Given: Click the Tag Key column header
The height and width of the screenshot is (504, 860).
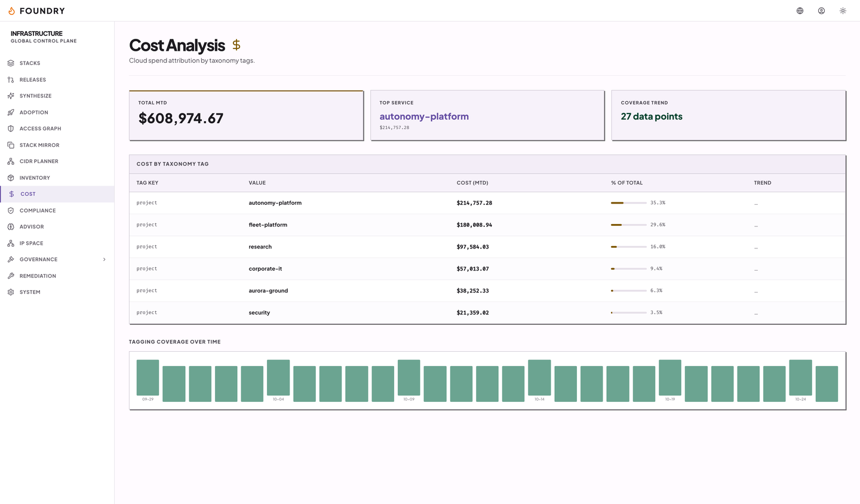Looking at the screenshot, I should click(148, 183).
